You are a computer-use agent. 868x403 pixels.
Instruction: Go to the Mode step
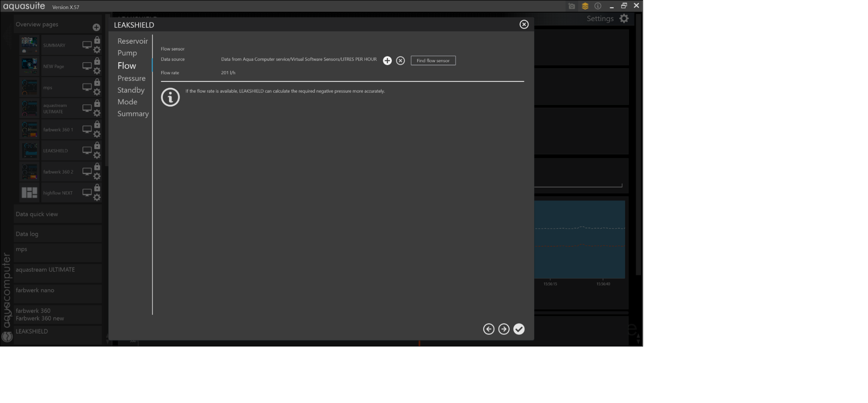[x=127, y=102]
